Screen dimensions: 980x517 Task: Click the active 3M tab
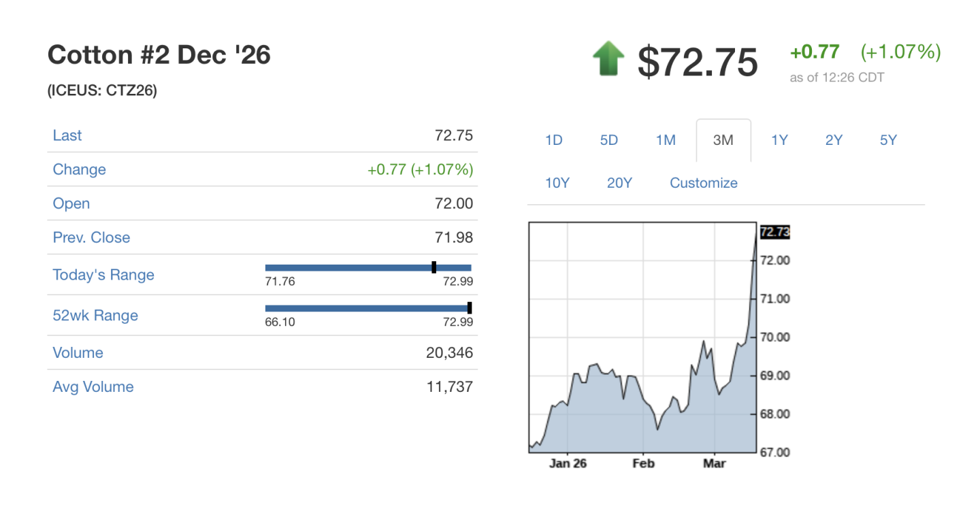pos(723,140)
